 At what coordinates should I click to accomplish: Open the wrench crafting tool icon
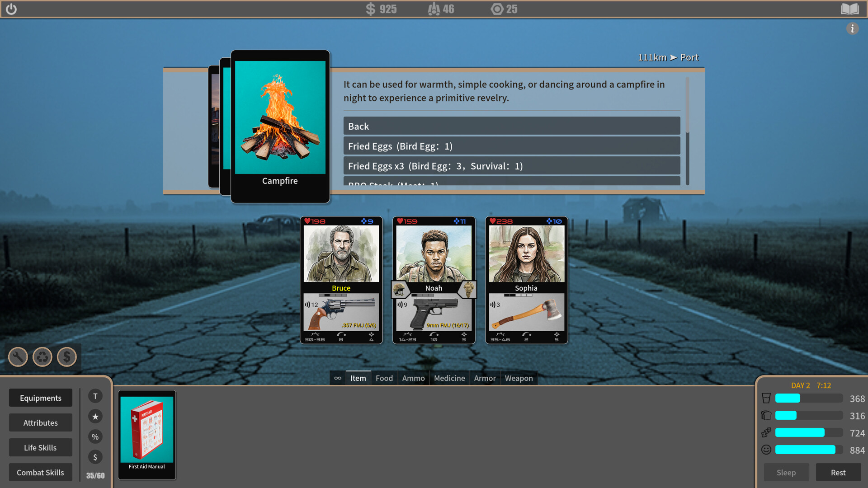tap(18, 357)
